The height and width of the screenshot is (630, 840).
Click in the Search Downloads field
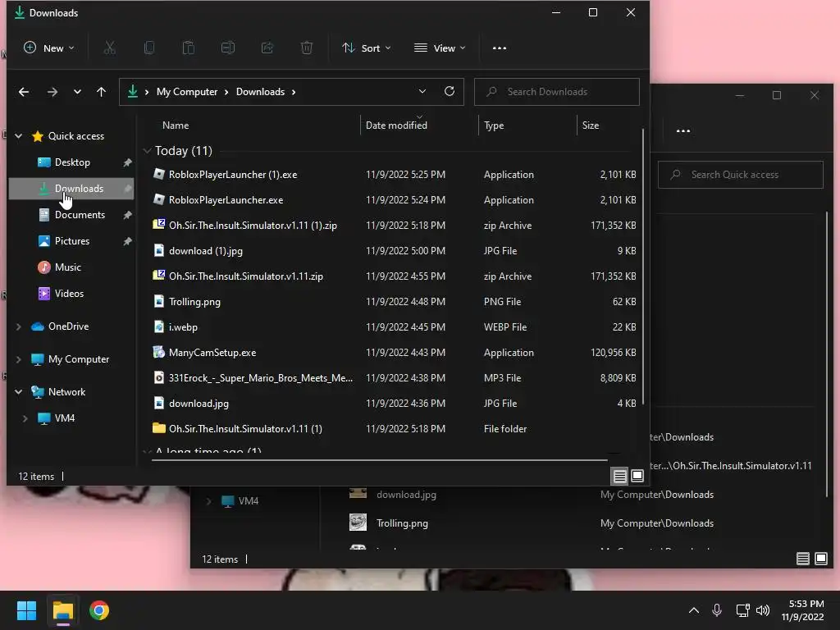557,92
